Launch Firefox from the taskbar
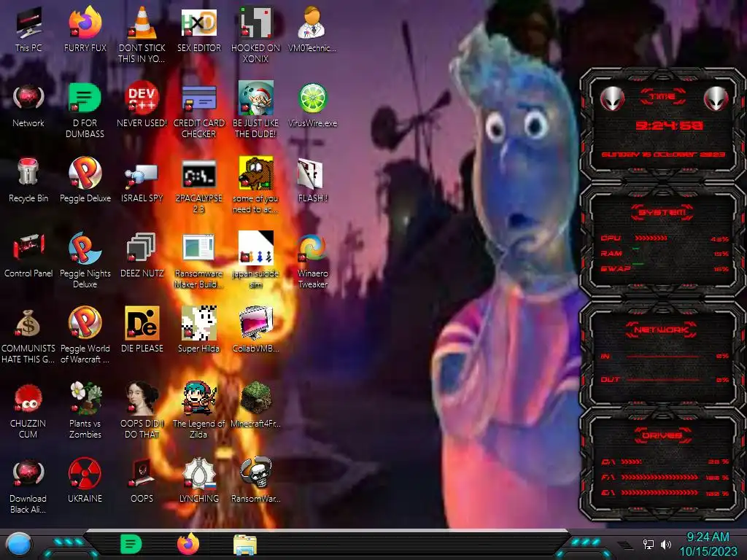The image size is (747, 560). click(188, 544)
